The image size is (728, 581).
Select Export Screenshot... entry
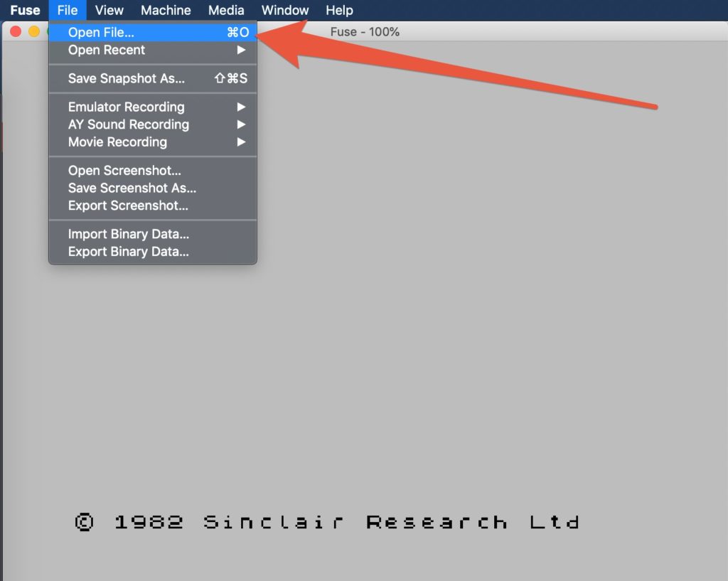pos(153,206)
